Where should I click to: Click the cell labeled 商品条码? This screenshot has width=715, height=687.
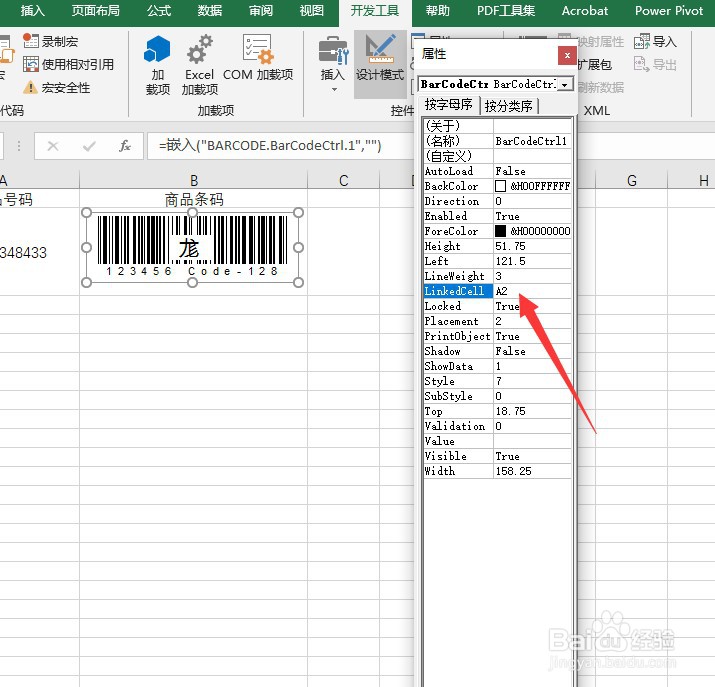[194, 199]
